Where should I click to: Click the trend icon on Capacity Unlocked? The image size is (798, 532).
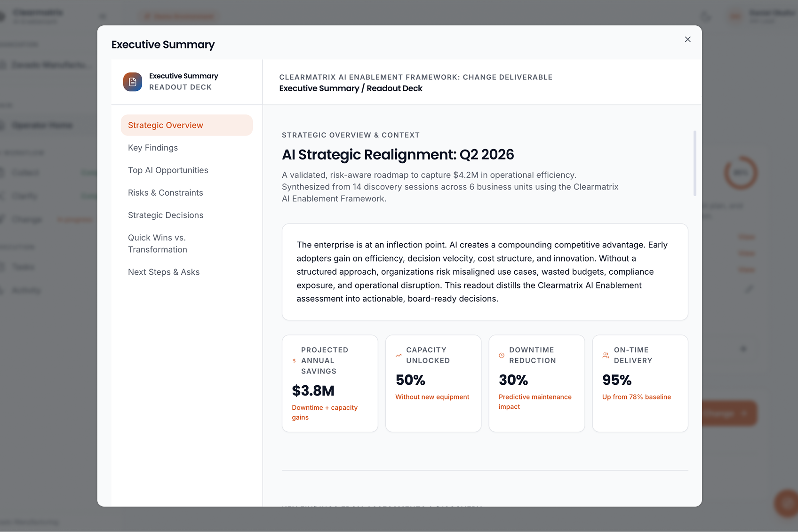pyautogui.click(x=399, y=355)
